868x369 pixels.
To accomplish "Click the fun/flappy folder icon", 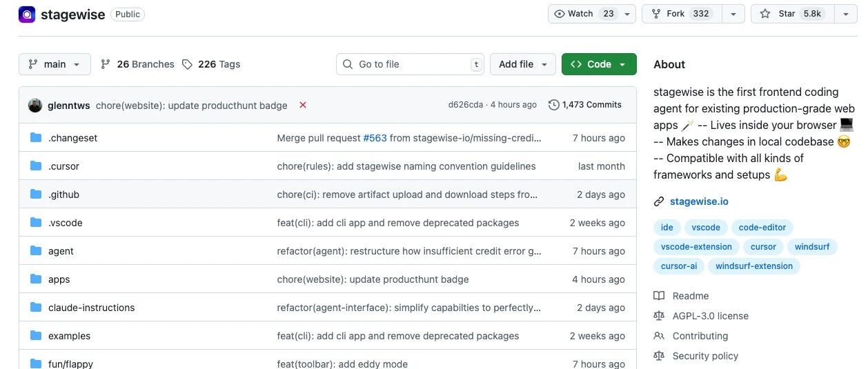I will 36,363.
